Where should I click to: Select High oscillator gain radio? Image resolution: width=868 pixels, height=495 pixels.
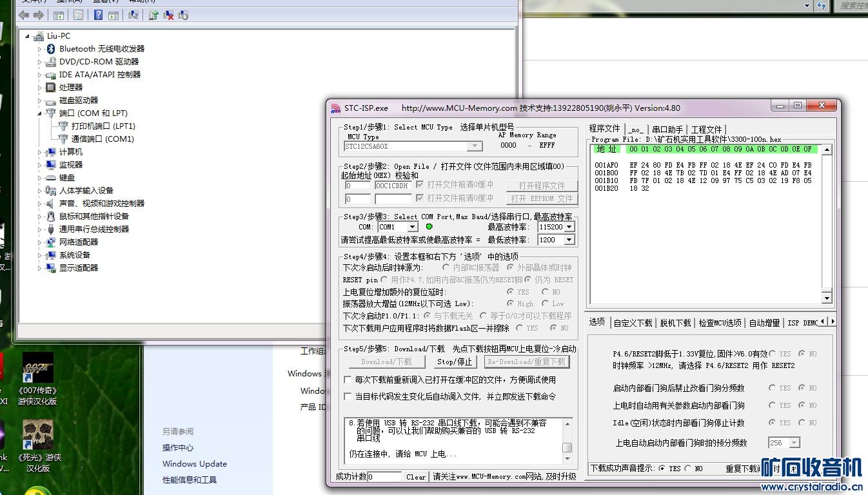tap(511, 304)
